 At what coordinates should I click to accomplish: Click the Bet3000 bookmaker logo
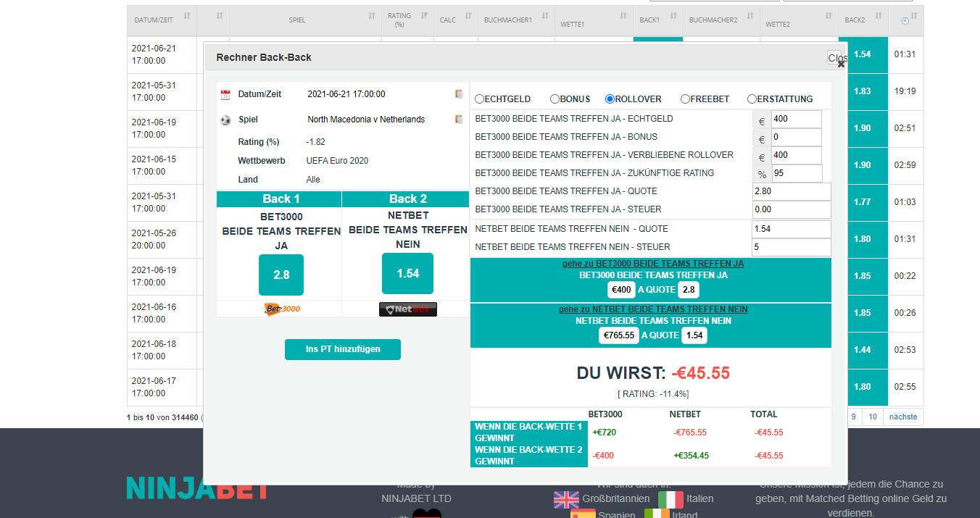point(282,309)
